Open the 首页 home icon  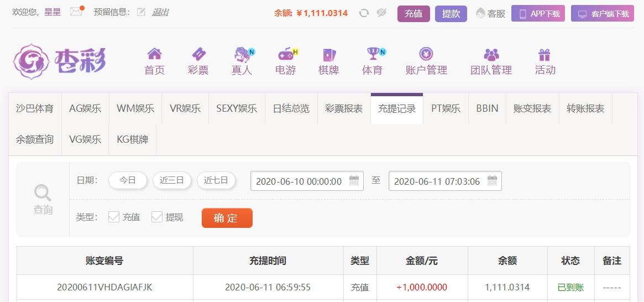(x=154, y=54)
